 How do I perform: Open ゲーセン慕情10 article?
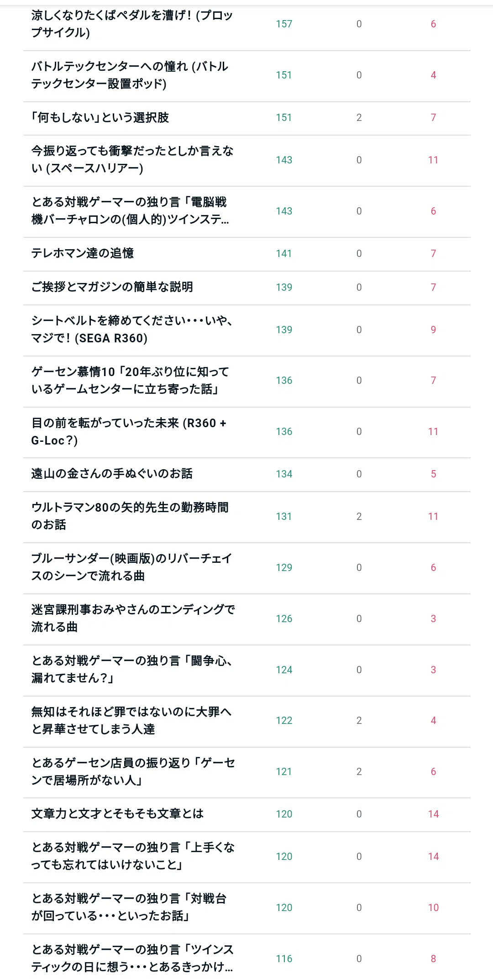(130, 381)
